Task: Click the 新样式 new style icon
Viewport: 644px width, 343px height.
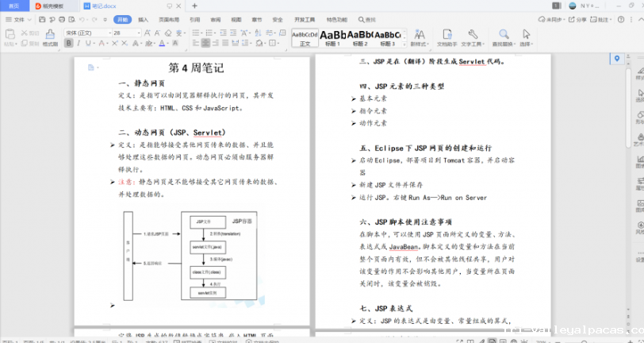Action: (419, 37)
